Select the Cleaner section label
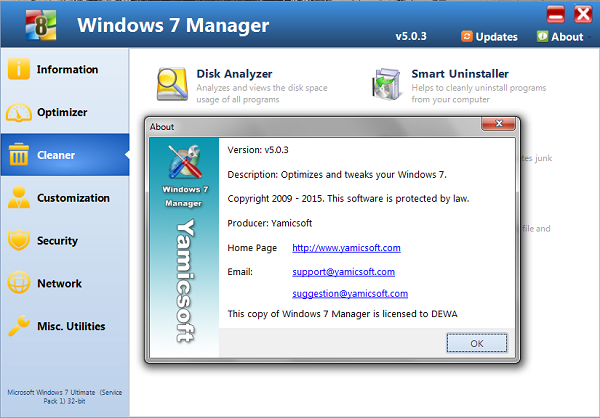600x418 pixels. click(56, 155)
